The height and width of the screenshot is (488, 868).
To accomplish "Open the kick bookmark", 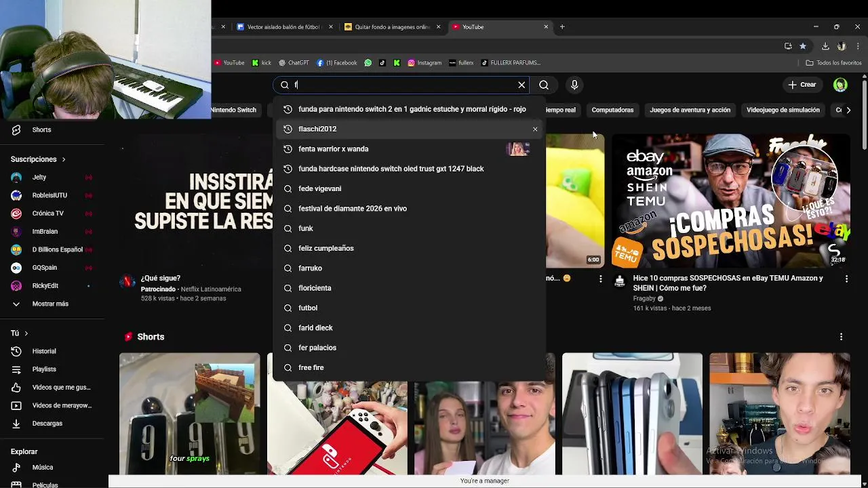I will 262,63.
